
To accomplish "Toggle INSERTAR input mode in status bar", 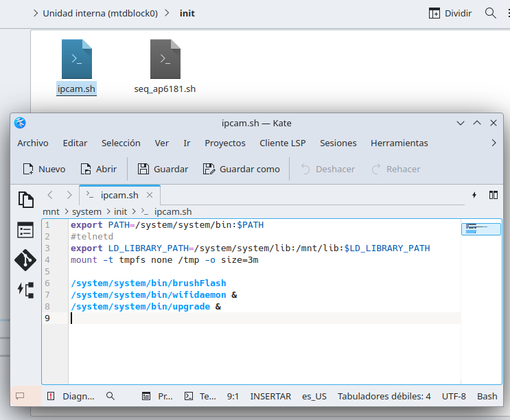I will point(270,396).
